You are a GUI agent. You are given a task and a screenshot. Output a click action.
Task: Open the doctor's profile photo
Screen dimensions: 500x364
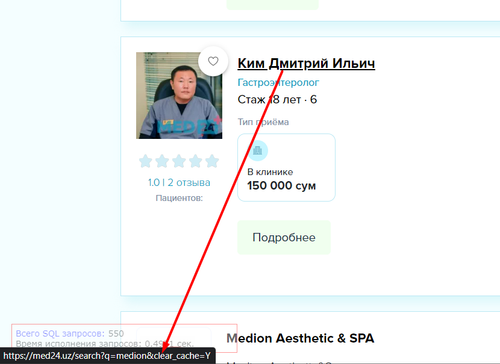point(179,96)
